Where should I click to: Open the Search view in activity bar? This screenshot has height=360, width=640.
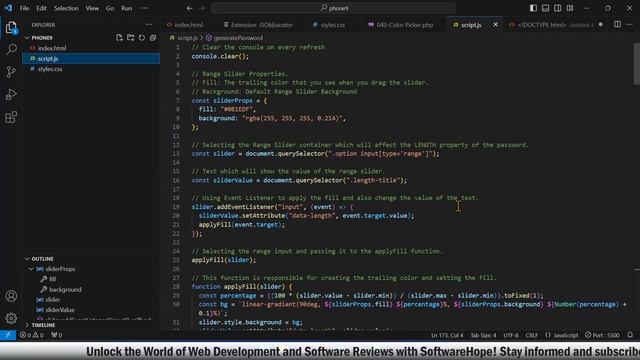tap(11, 49)
